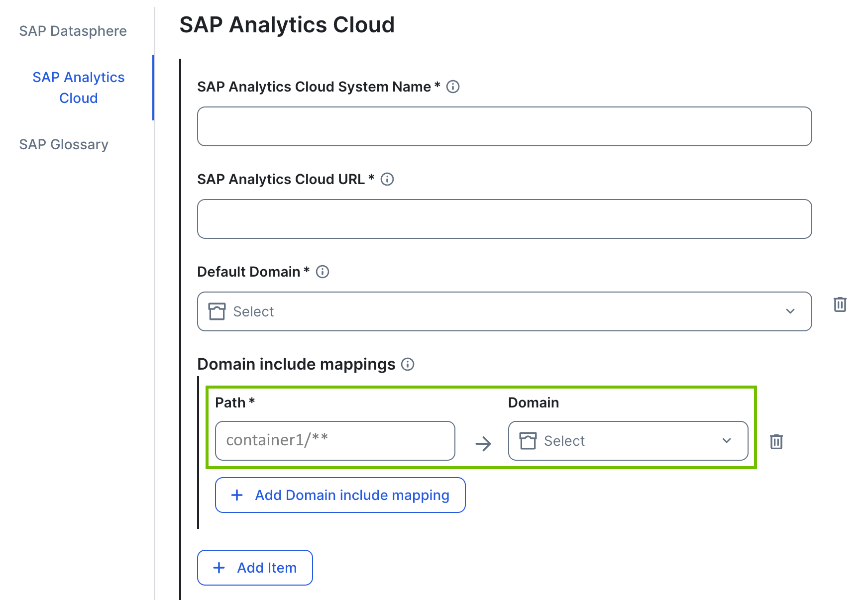Image resolution: width=868 pixels, height=600 pixels.
Task: Click the domain box icon in Default Domain field
Action: 217,311
